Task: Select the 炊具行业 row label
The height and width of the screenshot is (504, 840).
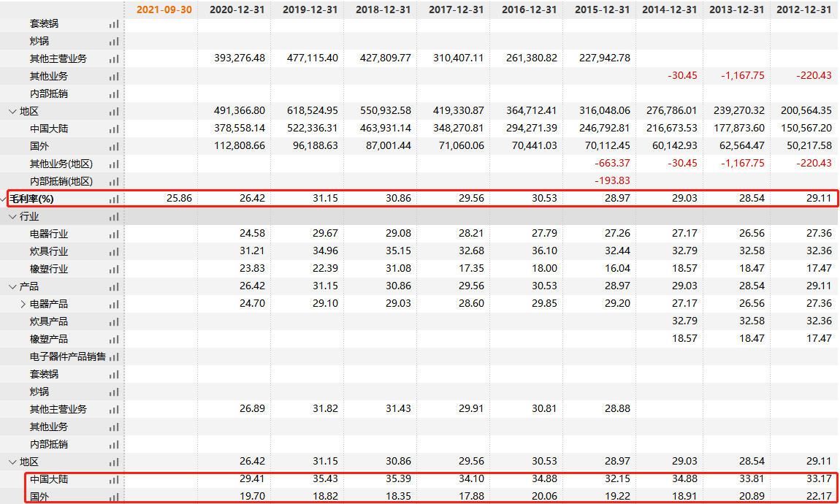Action: coord(49,251)
